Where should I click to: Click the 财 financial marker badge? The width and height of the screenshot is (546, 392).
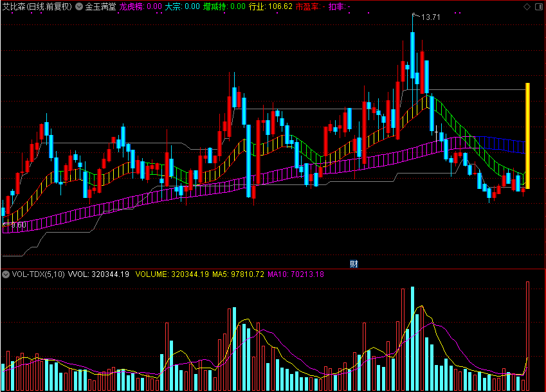click(x=354, y=263)
